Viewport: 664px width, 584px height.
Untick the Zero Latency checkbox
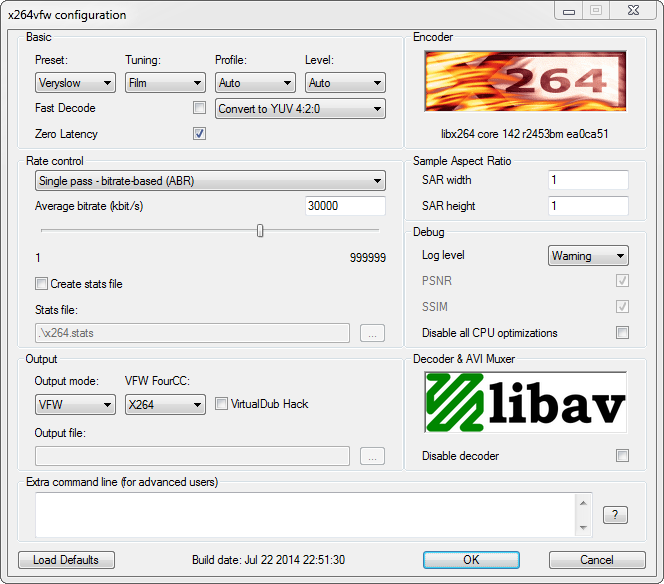199,134
